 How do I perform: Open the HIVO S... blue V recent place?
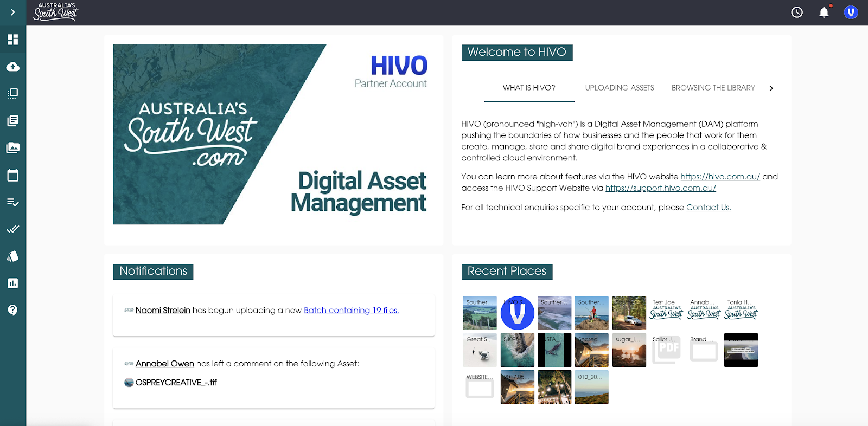click(x=518, y=313)
